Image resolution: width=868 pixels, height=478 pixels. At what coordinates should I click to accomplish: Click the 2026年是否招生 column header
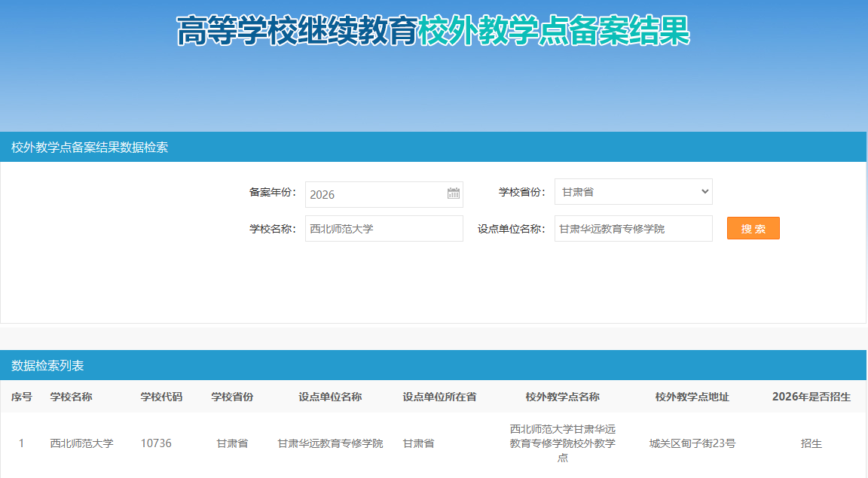click(x=811, y=397)
